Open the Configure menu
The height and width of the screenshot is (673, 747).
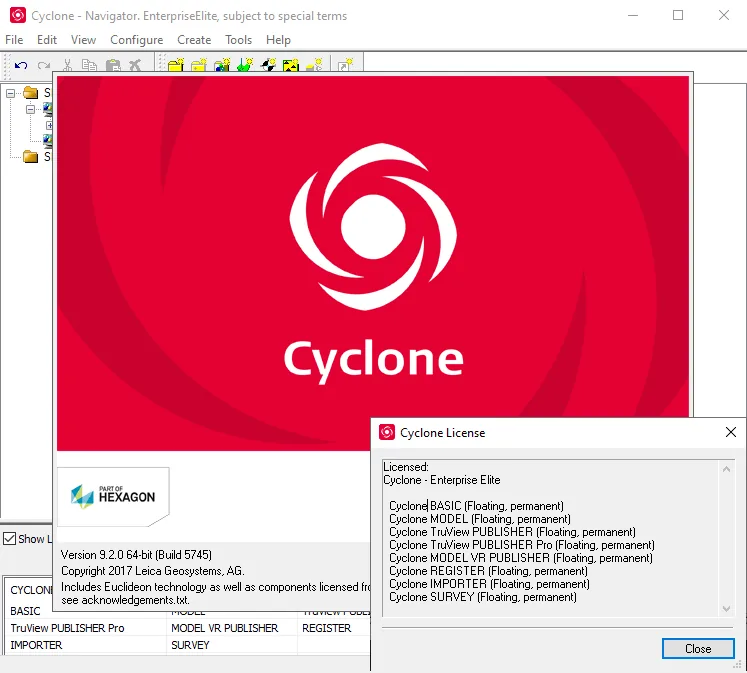point(137,40)
